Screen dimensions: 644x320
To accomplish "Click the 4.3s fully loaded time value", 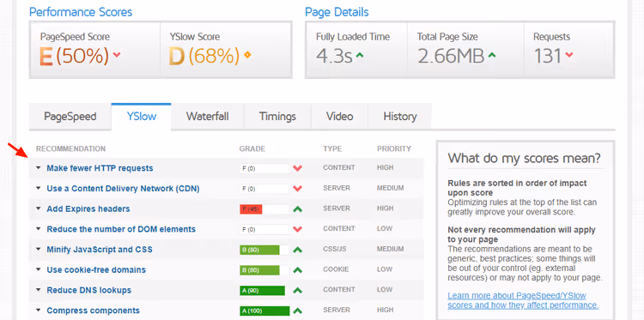I will [334, 57].
